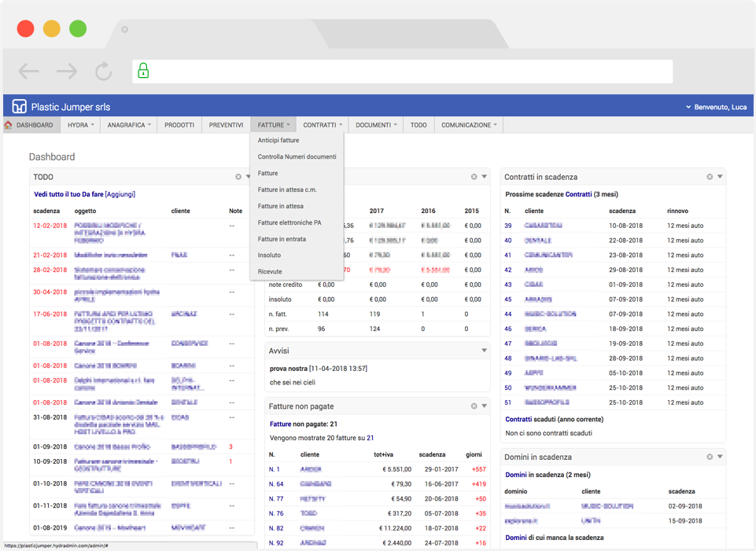Viewport: 756px width, 551px height.
Task: Open Vedi tutto il tuo Da fare
Action: click(x=69, y=194)
